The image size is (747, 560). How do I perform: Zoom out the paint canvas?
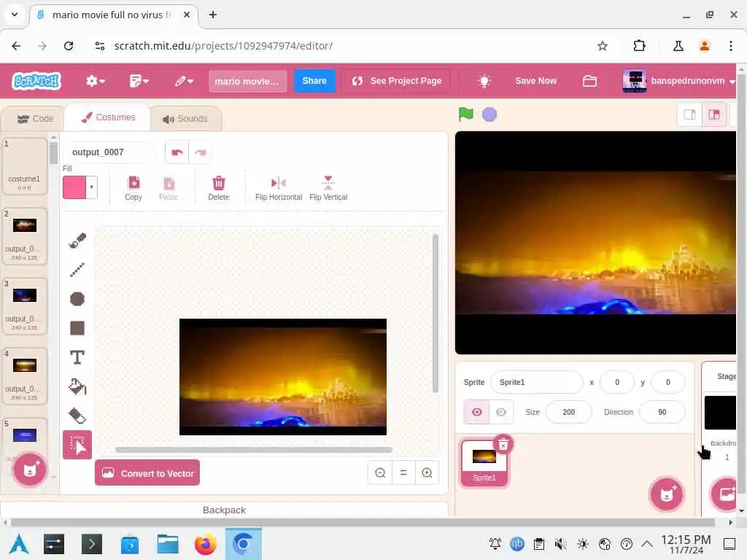(380, 472)
